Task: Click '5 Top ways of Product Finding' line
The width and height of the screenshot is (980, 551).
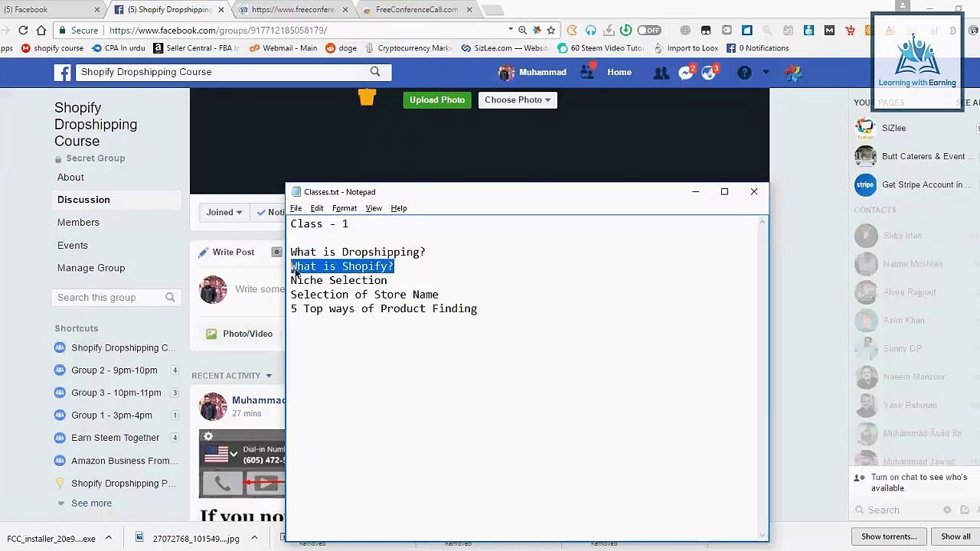Action: pos(384,308)
